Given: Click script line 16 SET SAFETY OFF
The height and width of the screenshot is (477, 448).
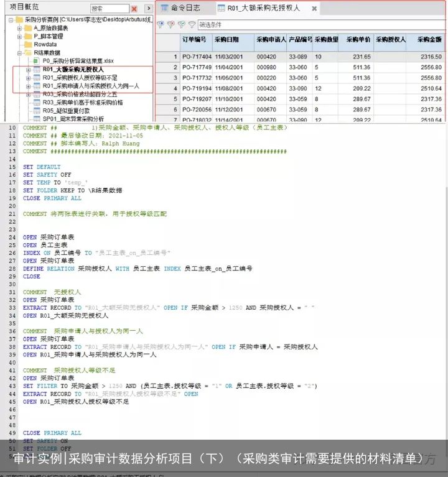Looking at the screenshot, I should pyautogui.click(x=47, y=175).
